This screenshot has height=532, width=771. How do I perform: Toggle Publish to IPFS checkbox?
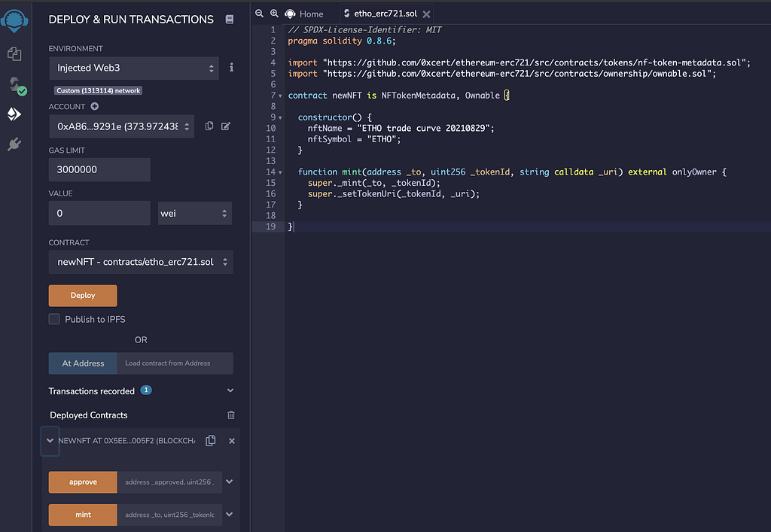(x=54, y=319)
